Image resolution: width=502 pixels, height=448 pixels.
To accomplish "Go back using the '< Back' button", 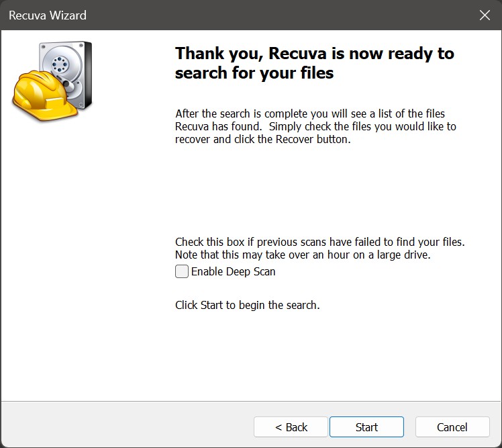I will (x=291, y=427).
